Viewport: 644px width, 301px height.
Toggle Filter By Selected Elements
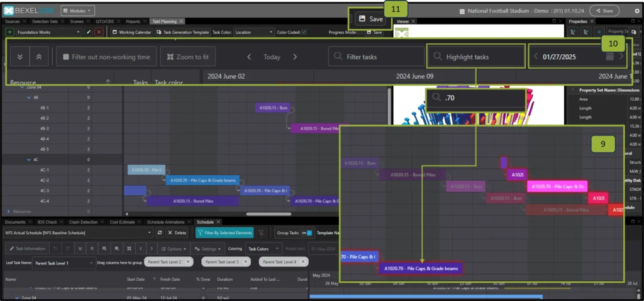(225, 233)
